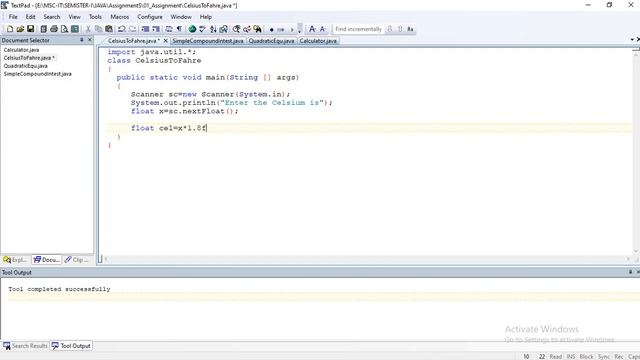Open the View menu
Viewport: 640px width, 360px height.
[74, 17]
